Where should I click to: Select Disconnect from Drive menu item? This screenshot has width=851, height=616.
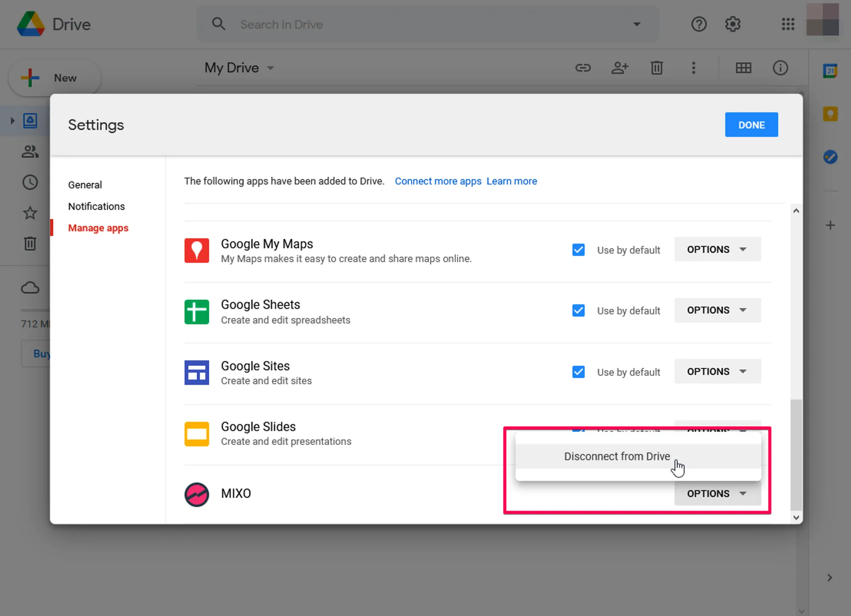(x=617, y=456)
